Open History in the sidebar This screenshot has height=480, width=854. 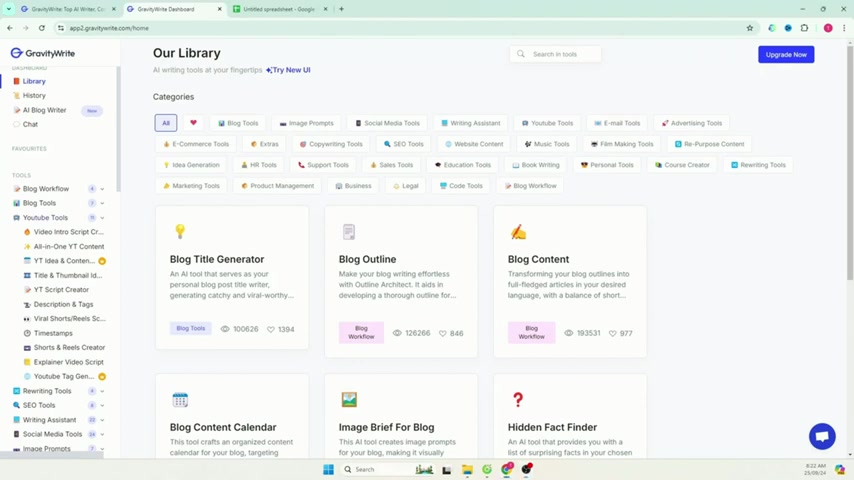[x=34, y=95]
